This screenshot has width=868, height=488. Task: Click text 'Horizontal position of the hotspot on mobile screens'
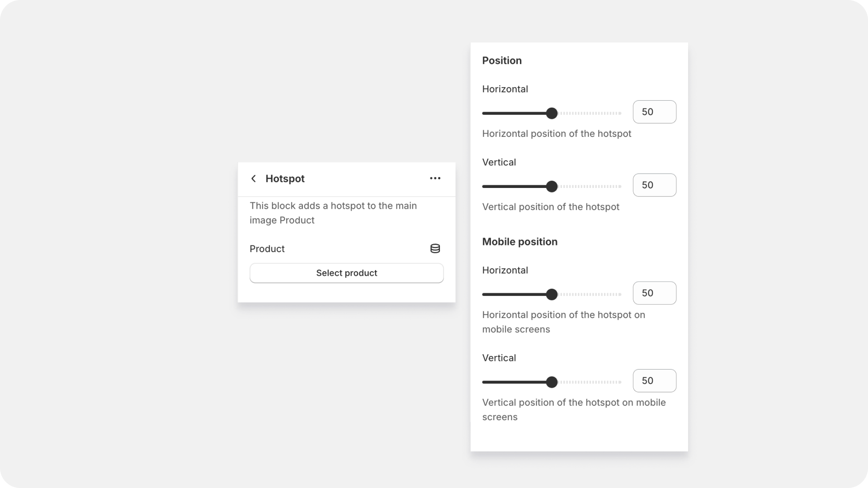point(564,322)
